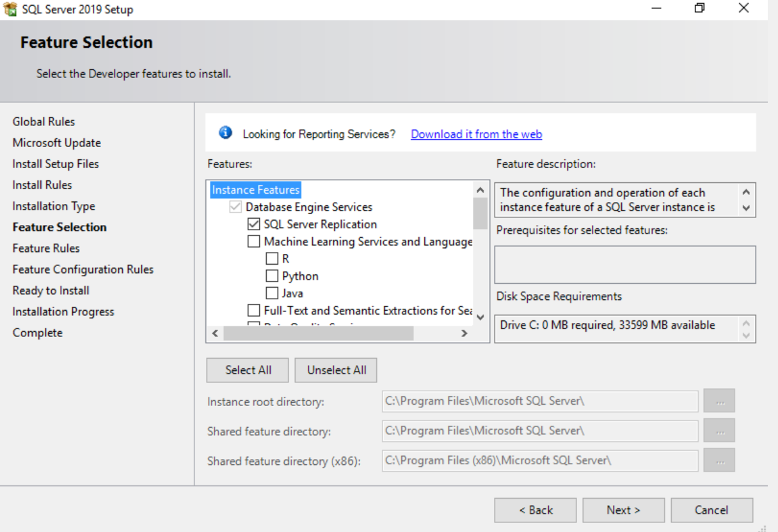The image size is (778, 532).
Task: Browse for Shared feature directory
Action: [x=719, y=430]
